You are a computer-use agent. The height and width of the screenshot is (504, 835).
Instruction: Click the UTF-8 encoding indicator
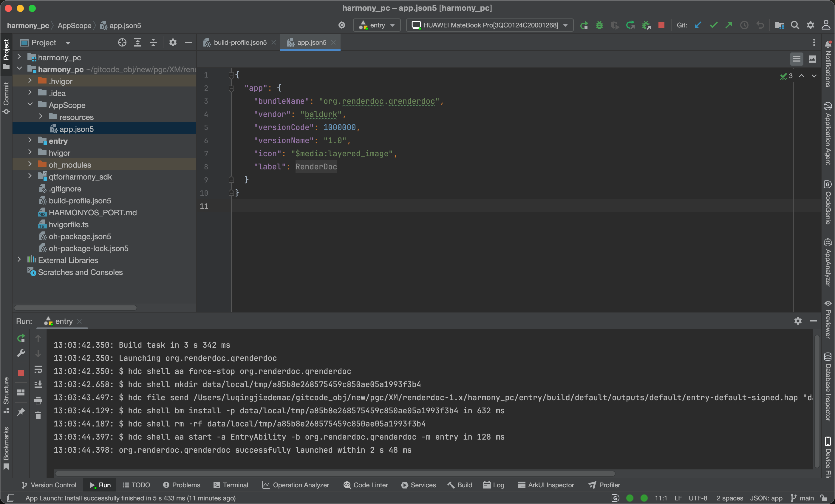tap(698, 498)
